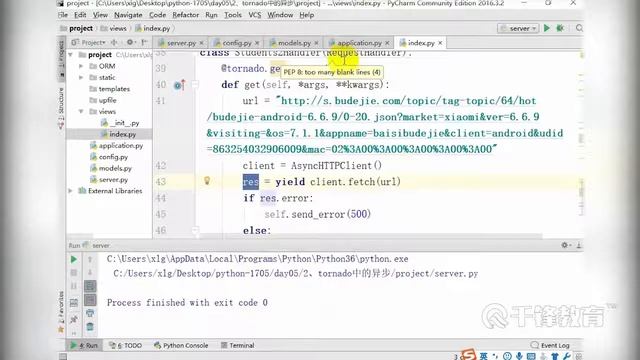Fold the get method at line 40
This screenshot has height=360, width=640.
(x=195, y=84)
